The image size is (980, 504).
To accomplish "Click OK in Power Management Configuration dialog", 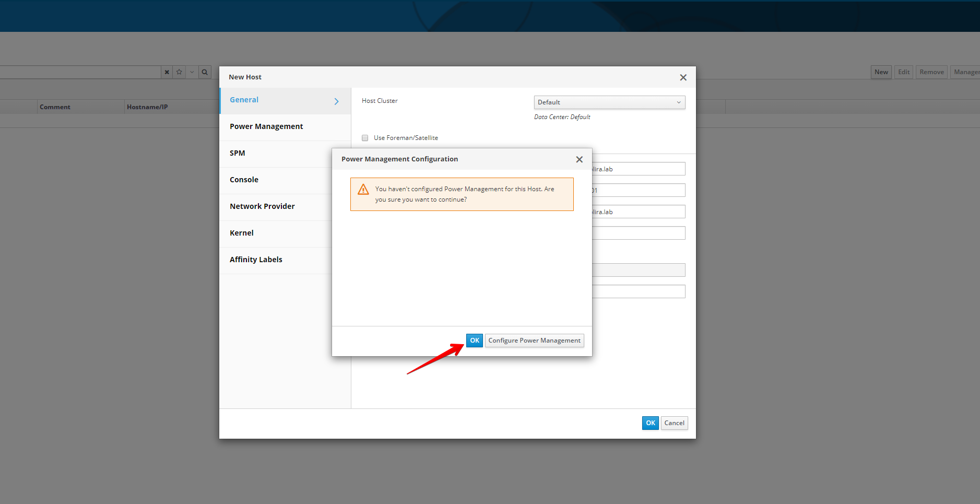I will point(474,341).
